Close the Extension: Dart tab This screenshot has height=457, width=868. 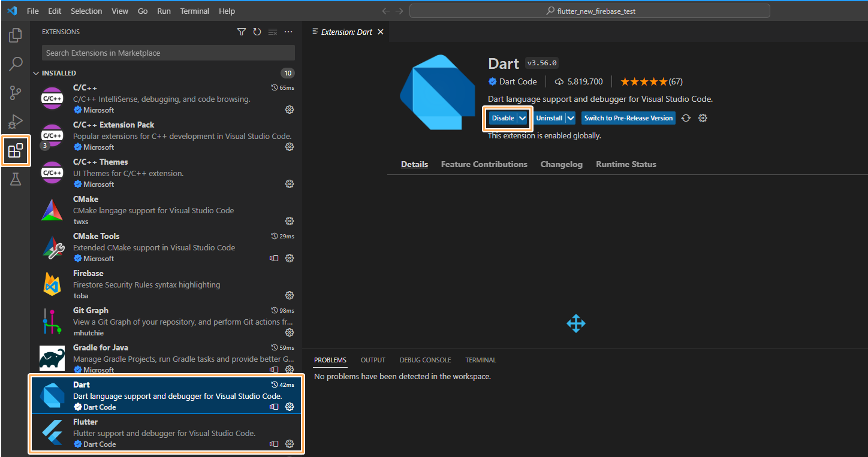point(380,32)
